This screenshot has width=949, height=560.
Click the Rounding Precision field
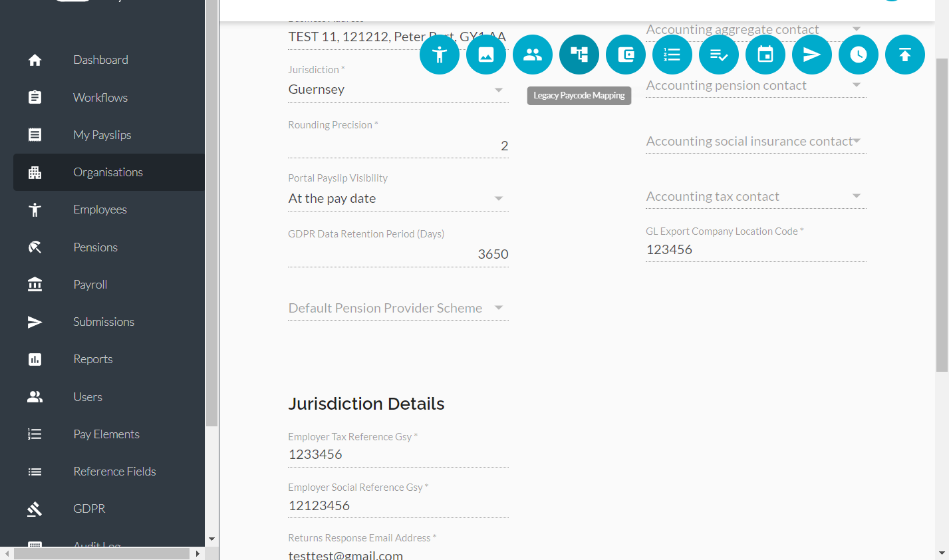click(x=398, y=146)
